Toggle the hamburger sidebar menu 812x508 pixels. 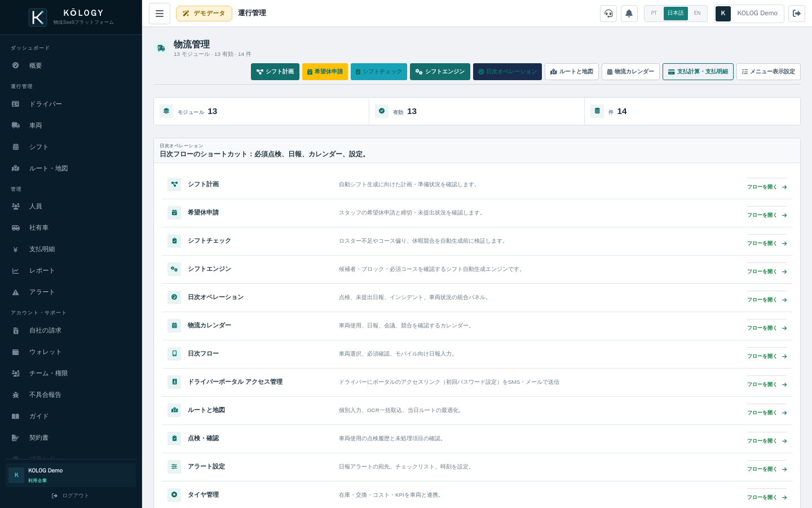[x=160, y=14]
